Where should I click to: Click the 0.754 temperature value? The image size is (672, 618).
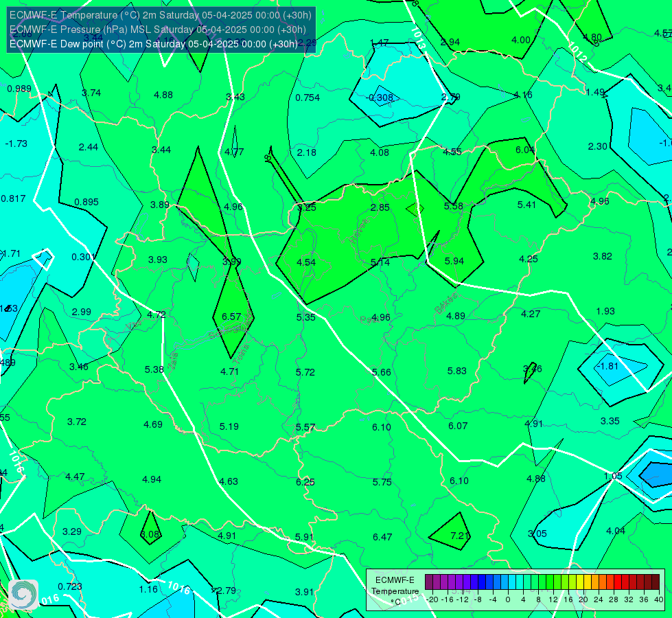click(308, 98)
